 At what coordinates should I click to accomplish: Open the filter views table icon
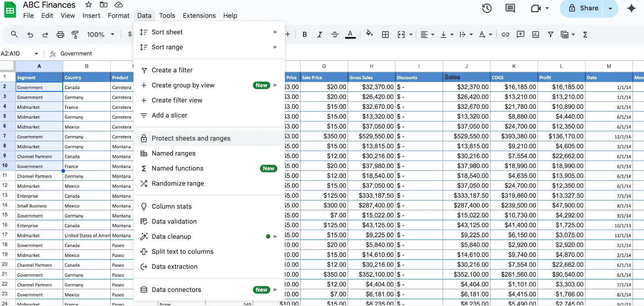click(565, 35)
